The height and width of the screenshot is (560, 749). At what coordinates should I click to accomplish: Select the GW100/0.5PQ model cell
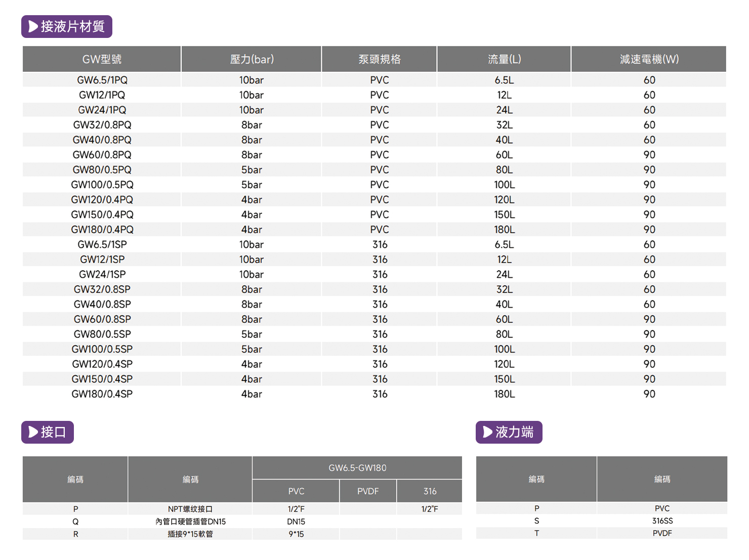click(x=102, y=185)
